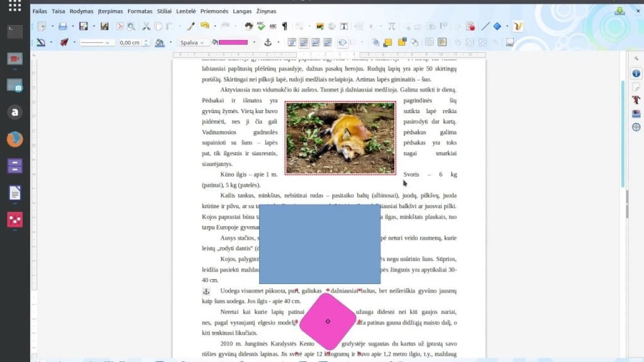
Task: Click the Print icon in toolbar
Action: click(x=62, y=26)
